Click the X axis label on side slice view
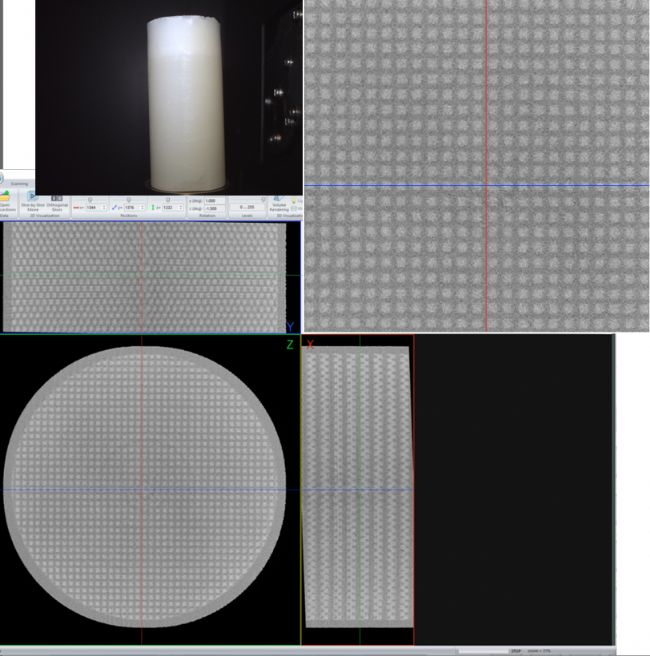The image size is (650, 656). [310, 344]
